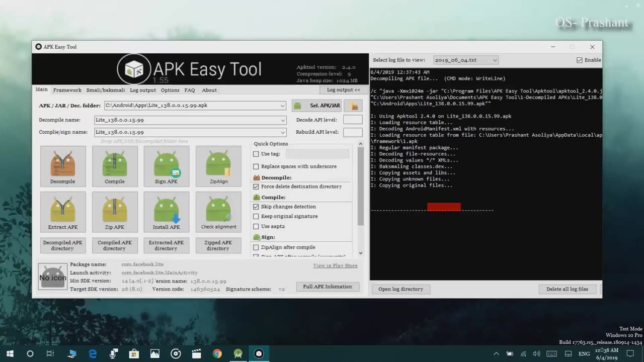Viewport: 644px width, 362px height.
Task: Enable ZipAlign after compile
Action: (256, 247)
